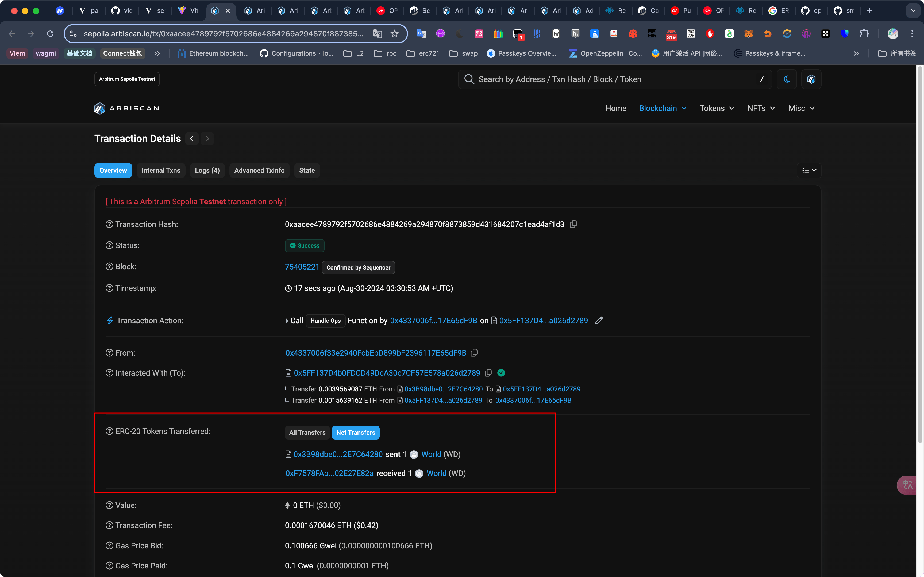Copy the From address
The width and height of the screenshot is (924, 577).
point(474,353)
